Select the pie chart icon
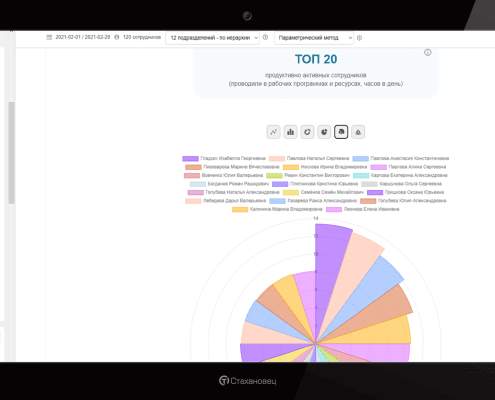This screenshot has width=495, height=400. (x=324, y=132)
